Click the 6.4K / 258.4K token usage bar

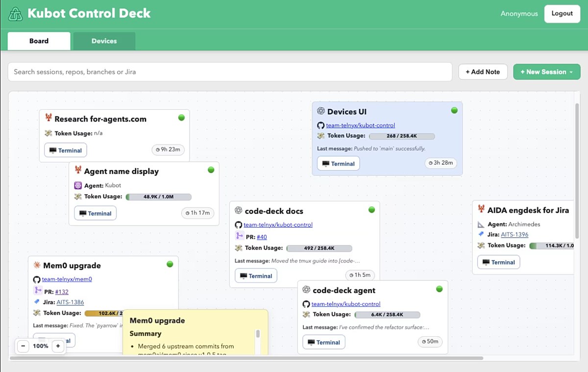tap(387, 315)
